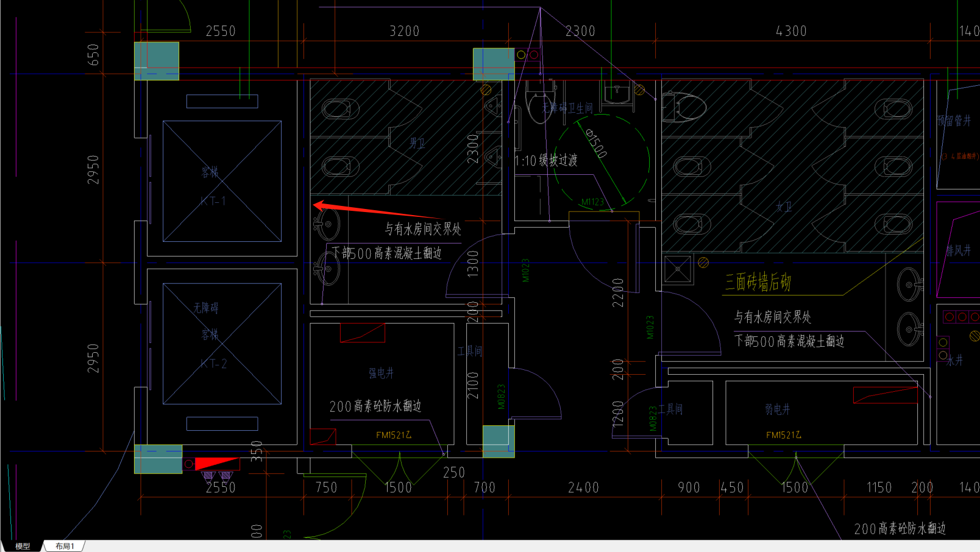Click the 2400 dimension text
Image resolution: width=980 pixels, height=552 pixels.
[x=584, y=487]
